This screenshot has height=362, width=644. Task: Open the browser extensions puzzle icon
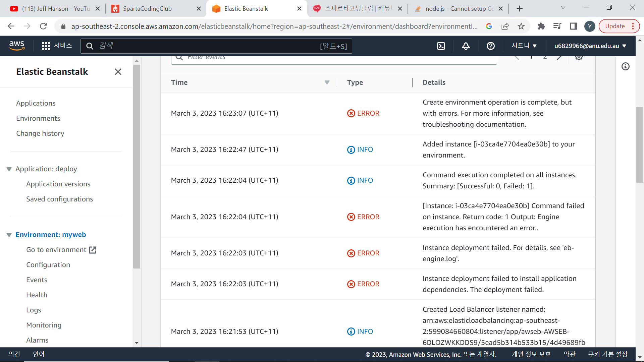coord(541,26)
